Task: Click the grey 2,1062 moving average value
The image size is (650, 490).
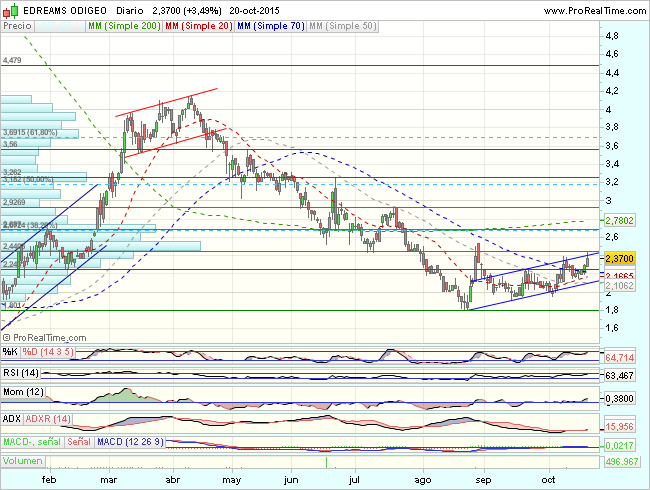Action: click(619, 285)
